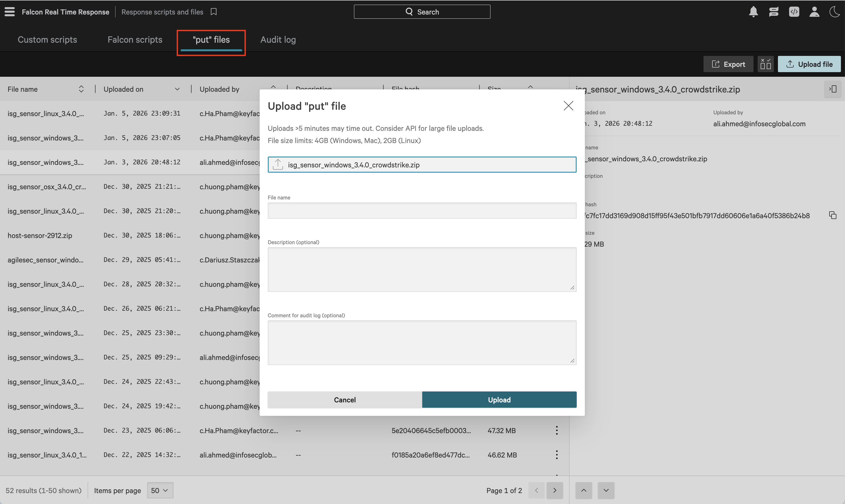Toggle dark mode moon icon
Image resolution: width=845 pixels, height=504 pixels.
[x=834, y=12]
